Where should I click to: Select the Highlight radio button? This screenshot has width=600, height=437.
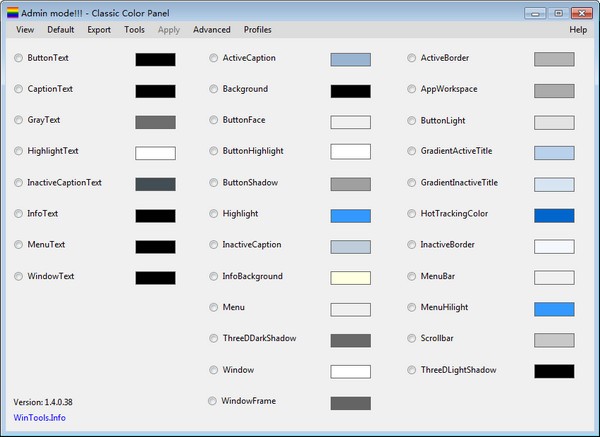point(214,214)
